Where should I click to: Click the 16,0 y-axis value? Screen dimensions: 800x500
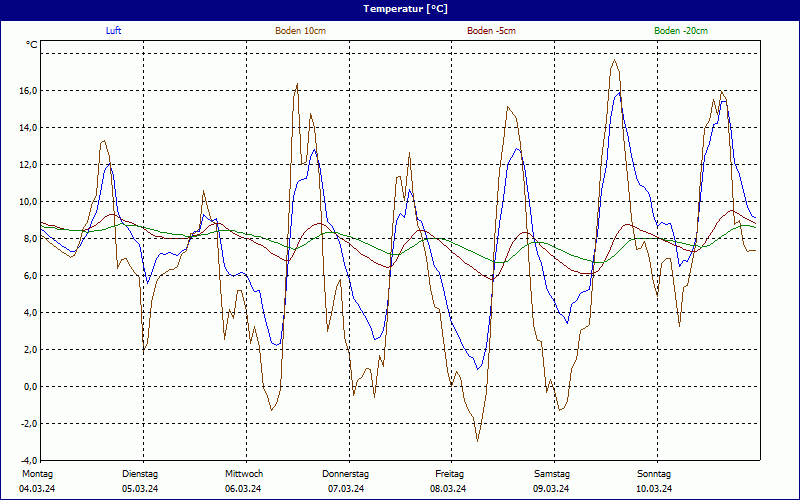pyautogui.click(x=29, y=91)
